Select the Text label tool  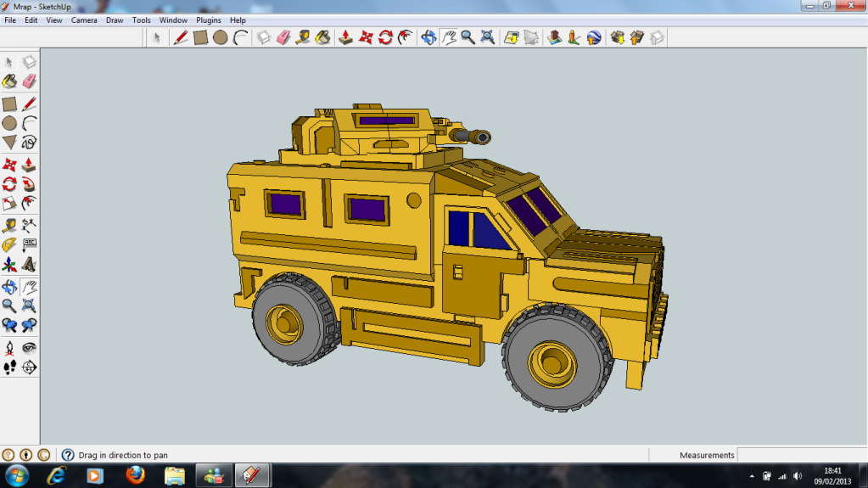coord(29,244)
